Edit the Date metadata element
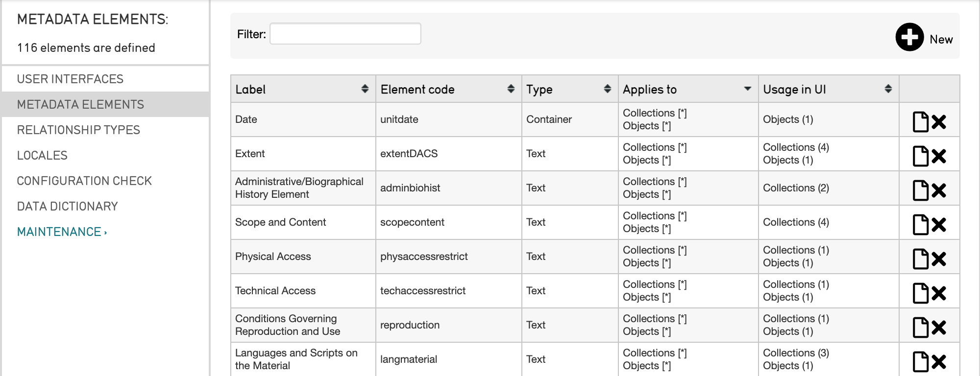 click(920, 122)
